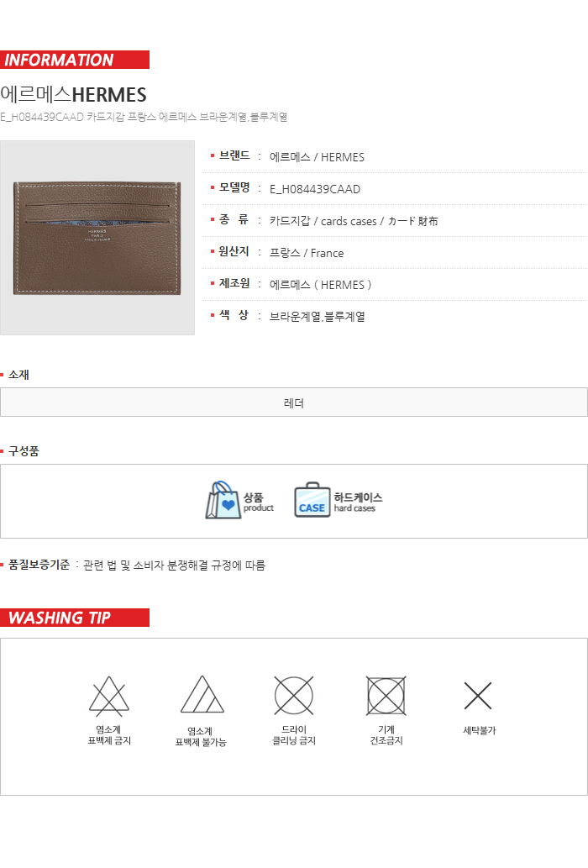The width and height of the screenshot is (588, 868).
Task: Click the 레더 material field
Action: click(x=294, y=402)
